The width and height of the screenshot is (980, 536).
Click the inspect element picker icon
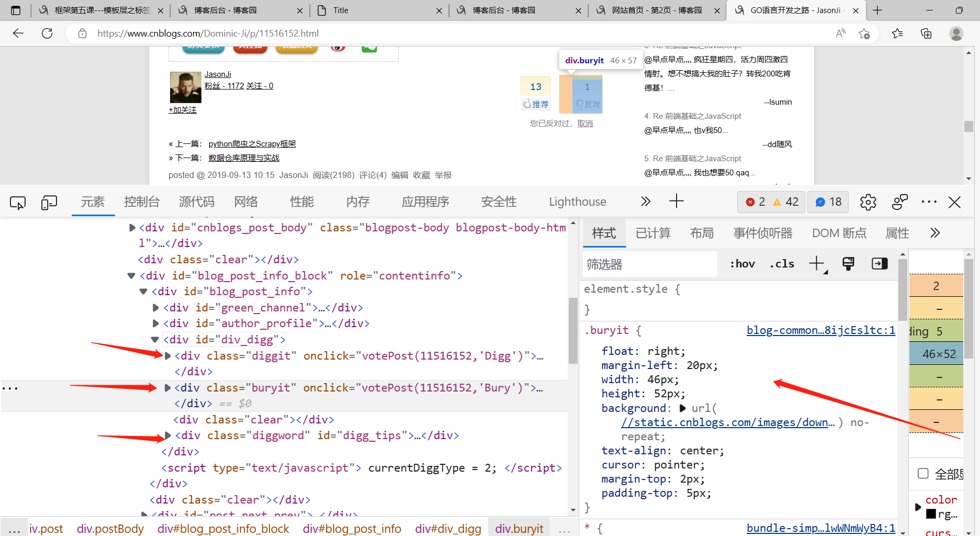(x=18, y=202)
